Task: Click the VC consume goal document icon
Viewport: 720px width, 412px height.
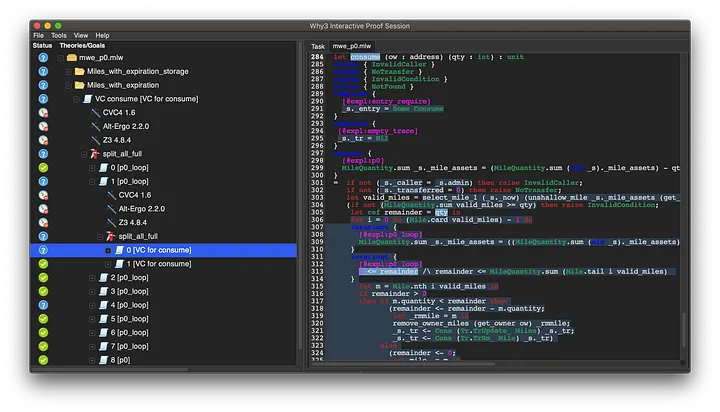Action: pyautogui.click(x=89, y=99)
